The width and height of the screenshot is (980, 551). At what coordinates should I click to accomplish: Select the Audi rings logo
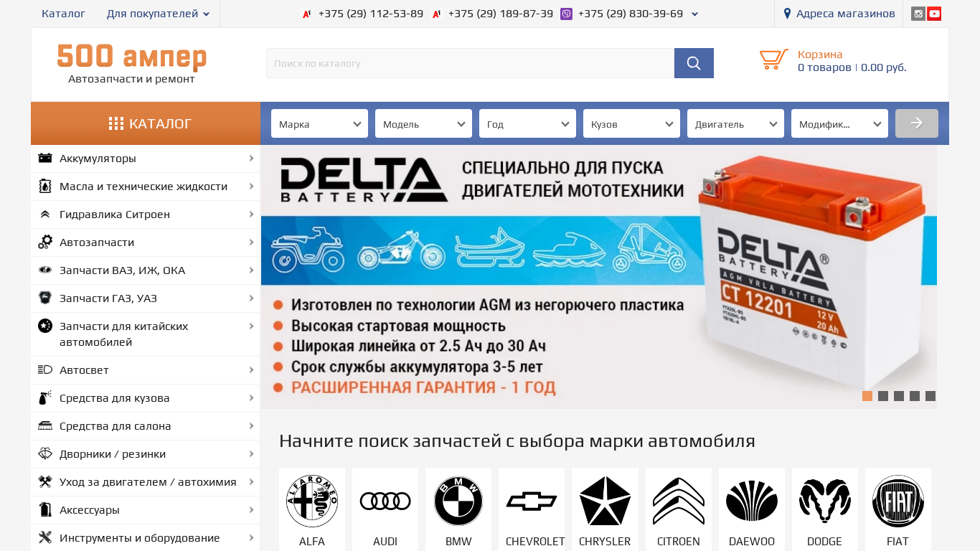(x=385, y=501)
